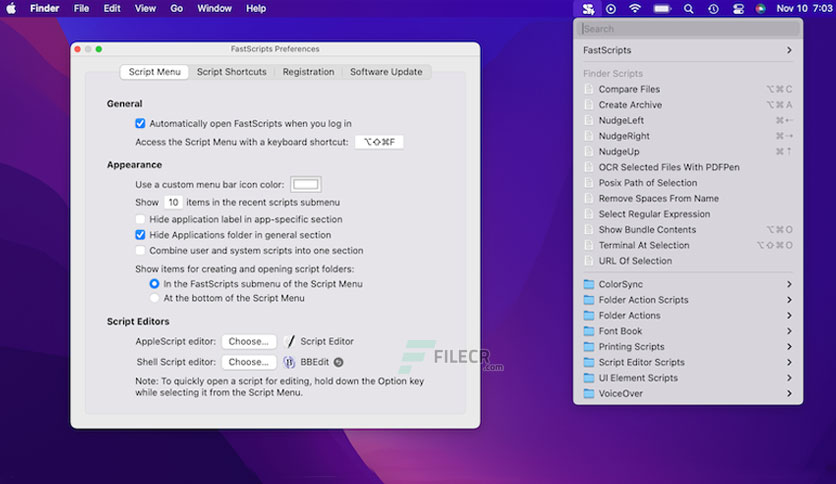
Task: Expand the Folder Actions submenu arrow
Action: (789, 316)
